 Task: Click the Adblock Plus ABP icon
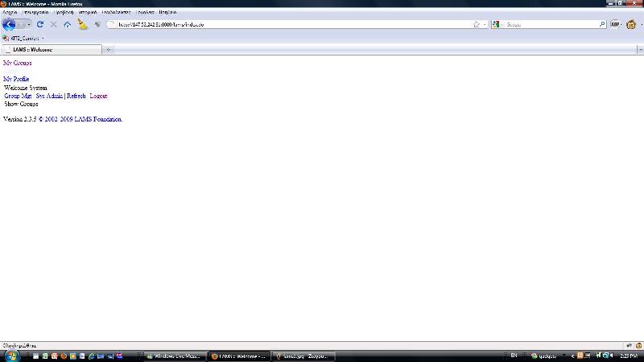614,24
